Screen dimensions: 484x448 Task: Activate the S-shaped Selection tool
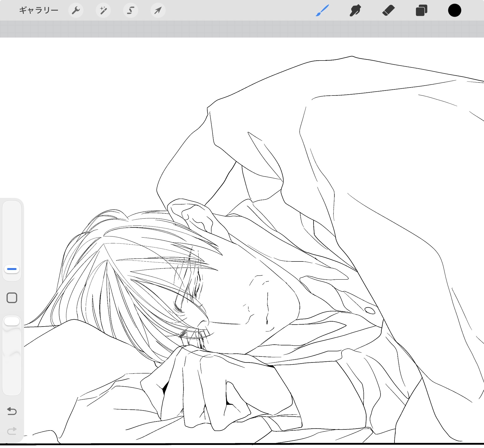point(131,10)
